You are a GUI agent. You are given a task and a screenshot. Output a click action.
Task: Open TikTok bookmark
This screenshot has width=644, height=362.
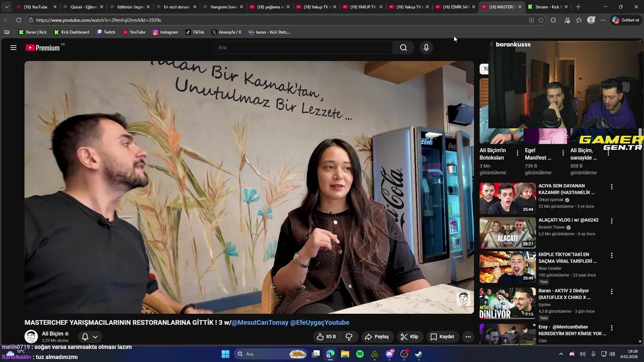point(195,32)
